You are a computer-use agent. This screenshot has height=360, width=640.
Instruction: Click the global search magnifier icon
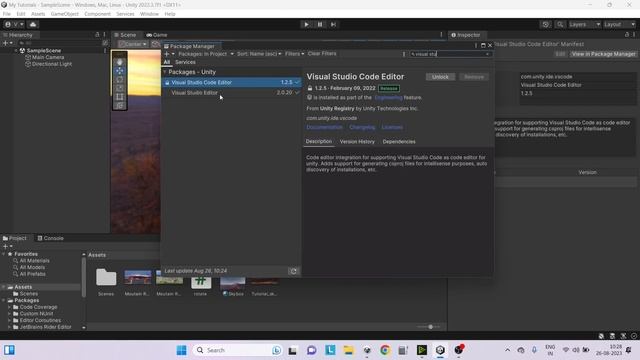point(560,24)
